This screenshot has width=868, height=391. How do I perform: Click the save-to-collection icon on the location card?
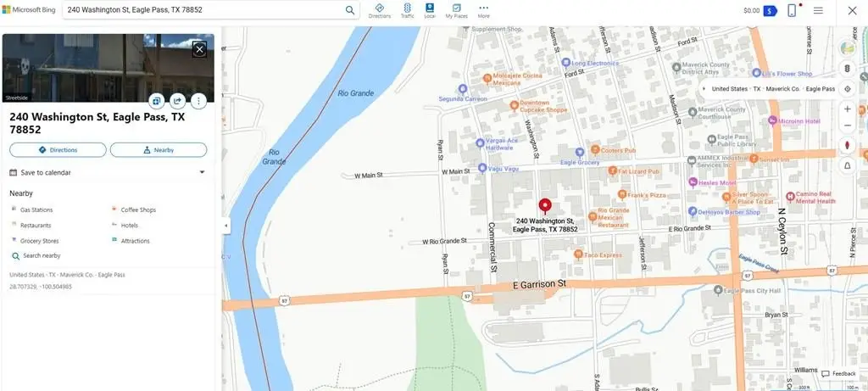(157, 101)
